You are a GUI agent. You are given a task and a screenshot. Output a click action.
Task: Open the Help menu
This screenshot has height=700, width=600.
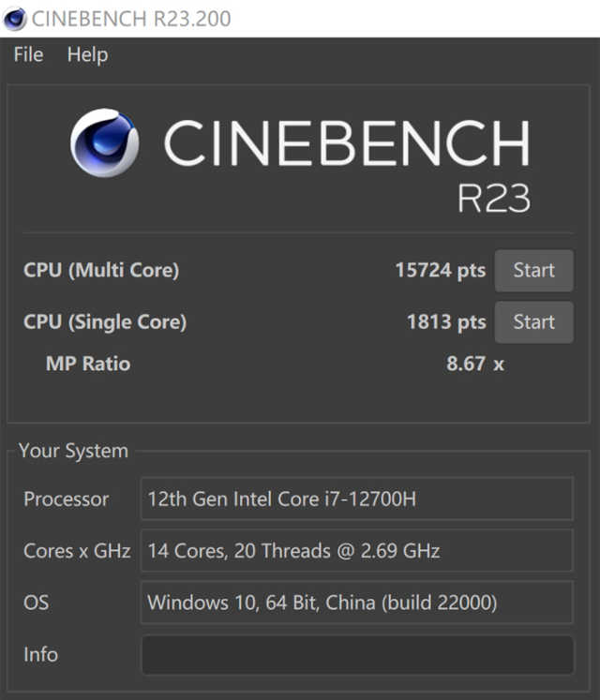(87, 55)
